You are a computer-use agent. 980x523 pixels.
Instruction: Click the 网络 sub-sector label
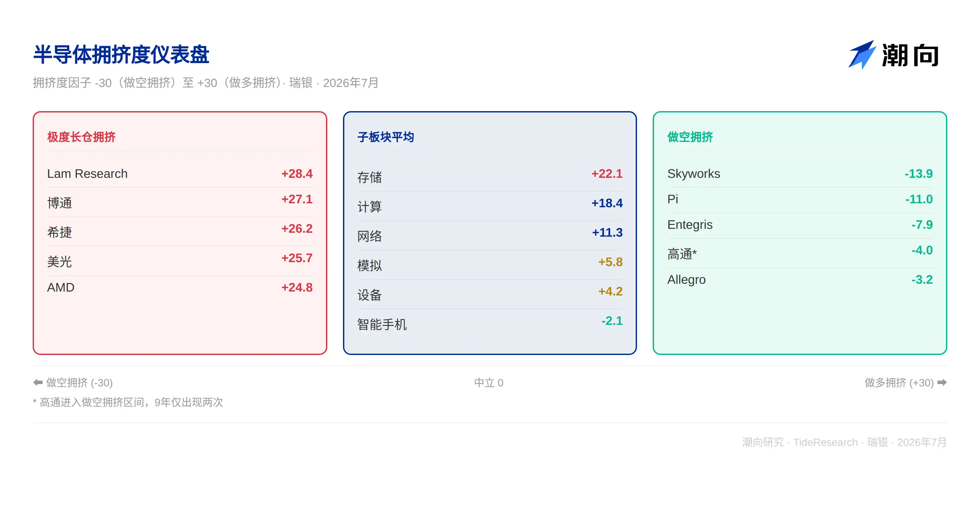point(369,236)
